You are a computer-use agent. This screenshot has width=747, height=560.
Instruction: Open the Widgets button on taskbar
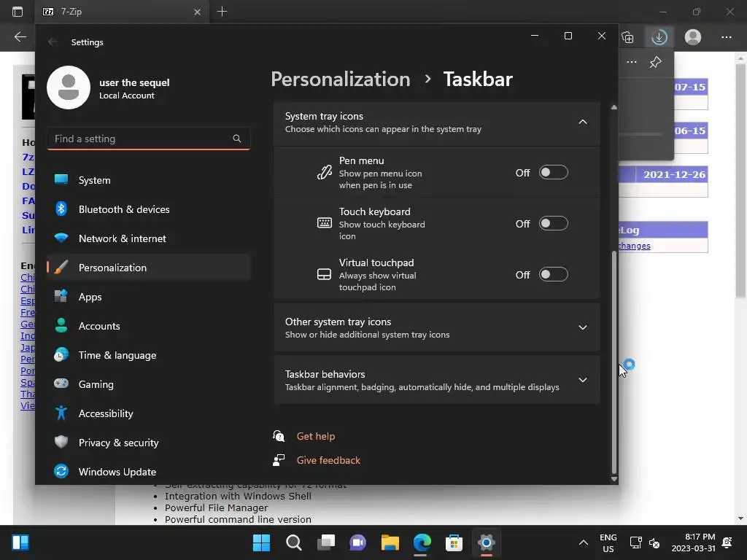(x=20, y=542)
